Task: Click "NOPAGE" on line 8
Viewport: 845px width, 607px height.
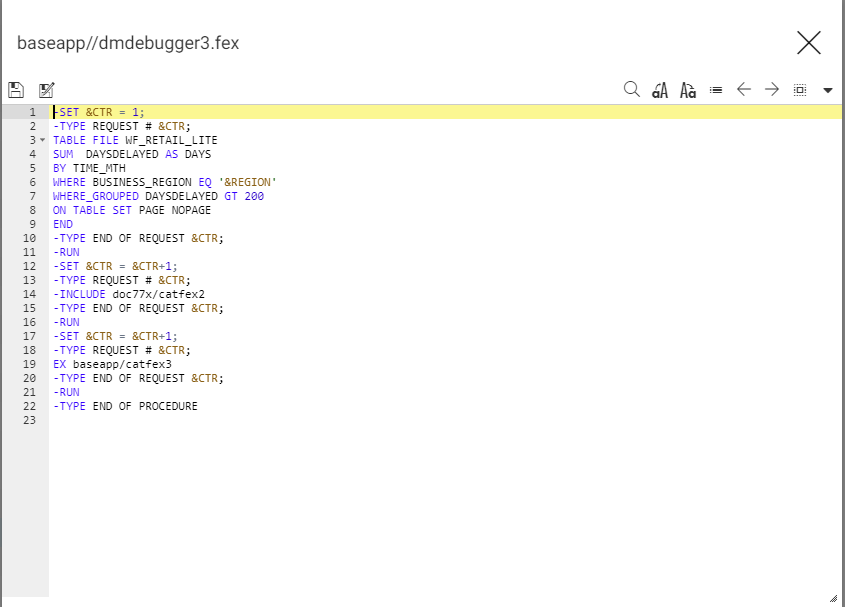Action: coord(191,210)
